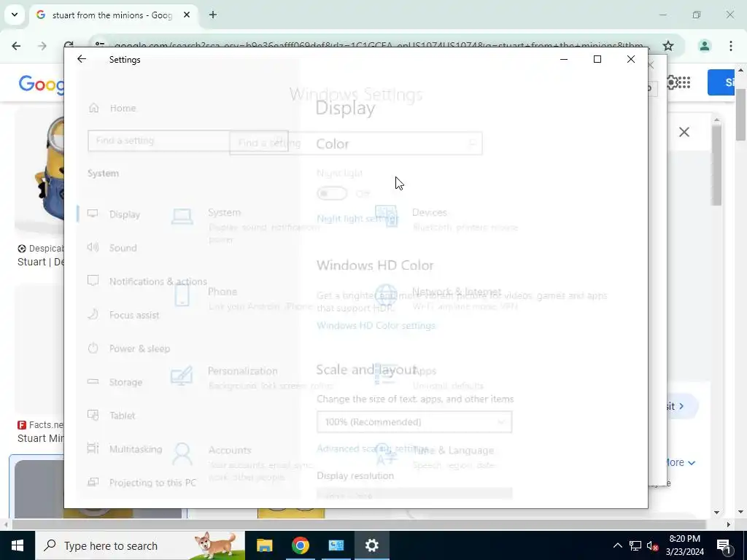
Task: Open the Windows Start menu
Action: pyautogui.click(x=18, y=545)
